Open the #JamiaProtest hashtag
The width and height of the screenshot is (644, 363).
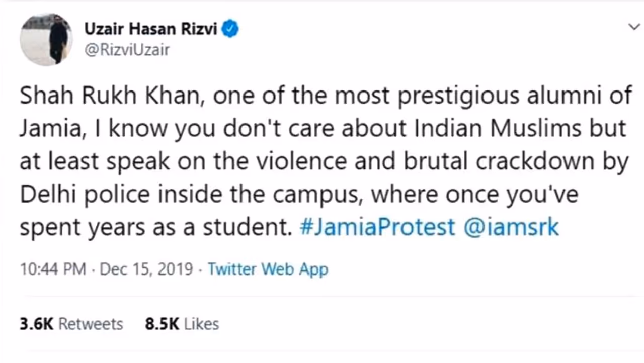377,228
